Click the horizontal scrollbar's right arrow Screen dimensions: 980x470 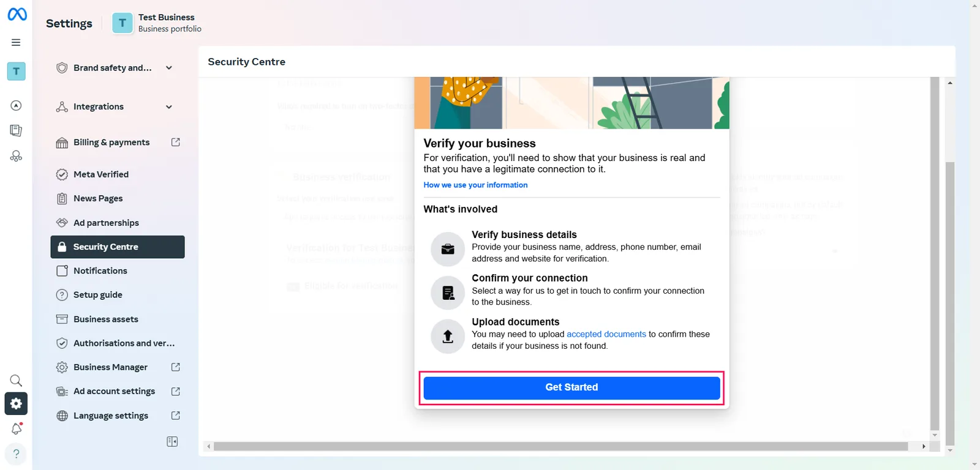(924, 447)
